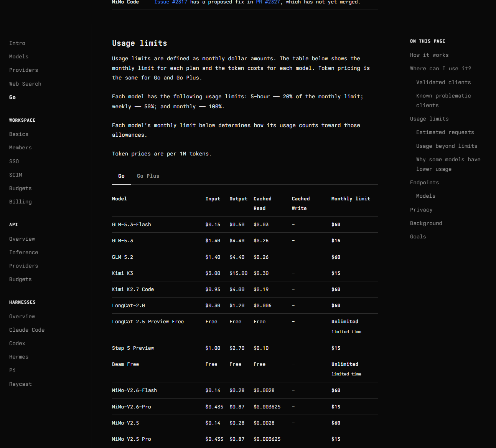Open Providers under the top sidebar section

(24, 70)
